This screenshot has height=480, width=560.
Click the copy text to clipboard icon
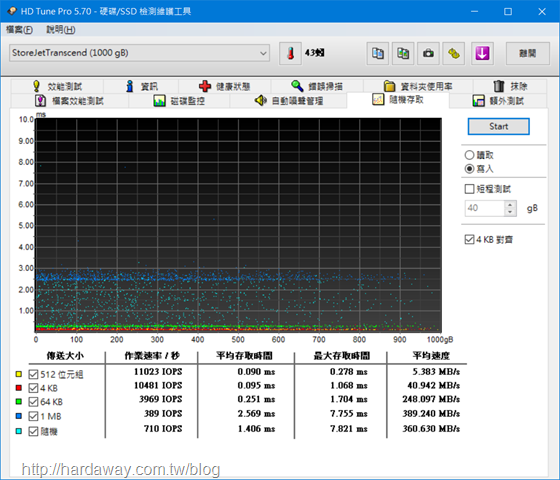click(378, 54)
